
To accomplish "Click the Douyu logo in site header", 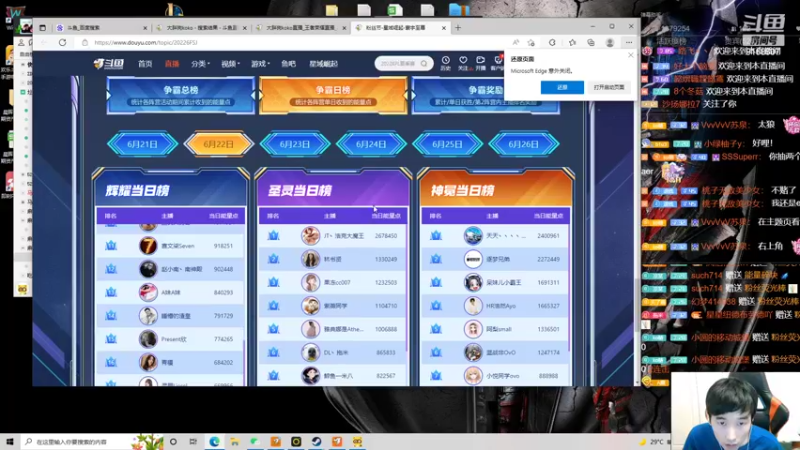I will pos(109,64).
